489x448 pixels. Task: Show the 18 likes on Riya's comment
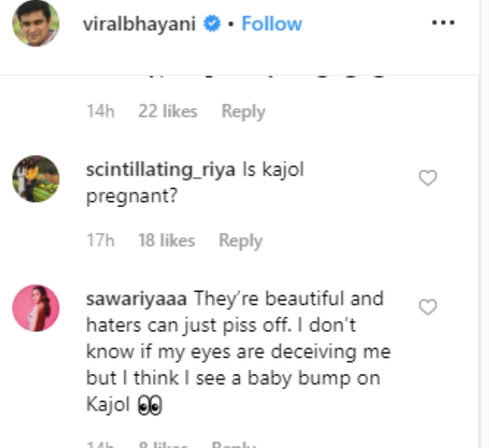click(x=166, y=240)
